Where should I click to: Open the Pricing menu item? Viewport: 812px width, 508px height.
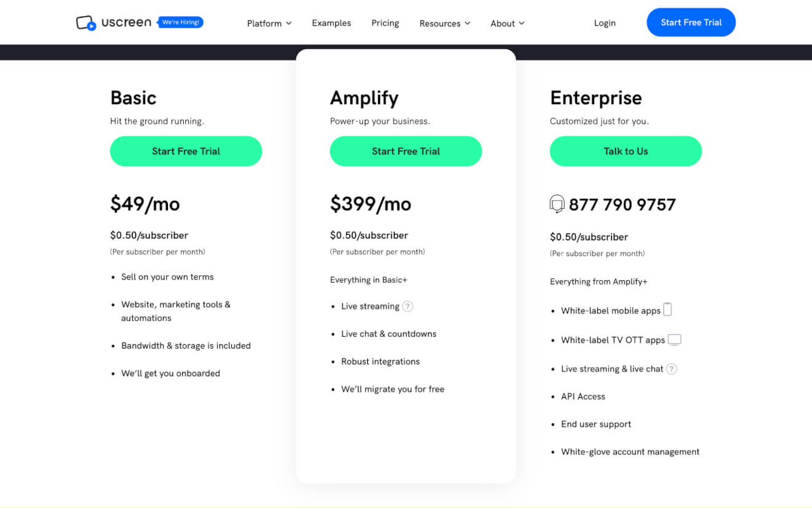[x=385, y=23]
